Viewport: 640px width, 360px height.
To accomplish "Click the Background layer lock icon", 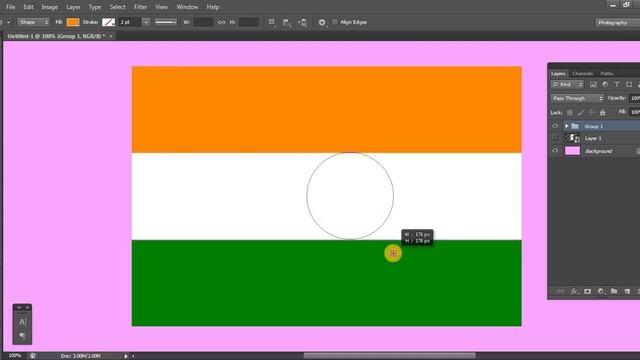I will 638,151.
